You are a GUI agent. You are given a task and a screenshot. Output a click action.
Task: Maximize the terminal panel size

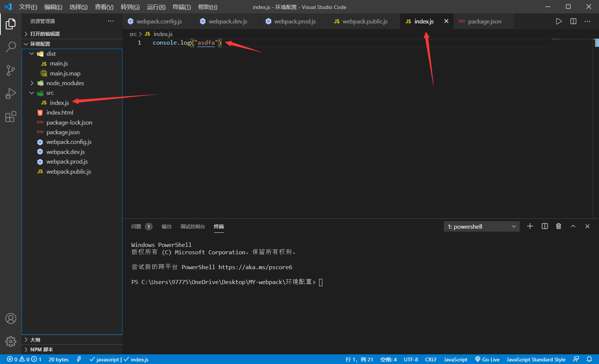pyautogui.click(x=573, y=226)
